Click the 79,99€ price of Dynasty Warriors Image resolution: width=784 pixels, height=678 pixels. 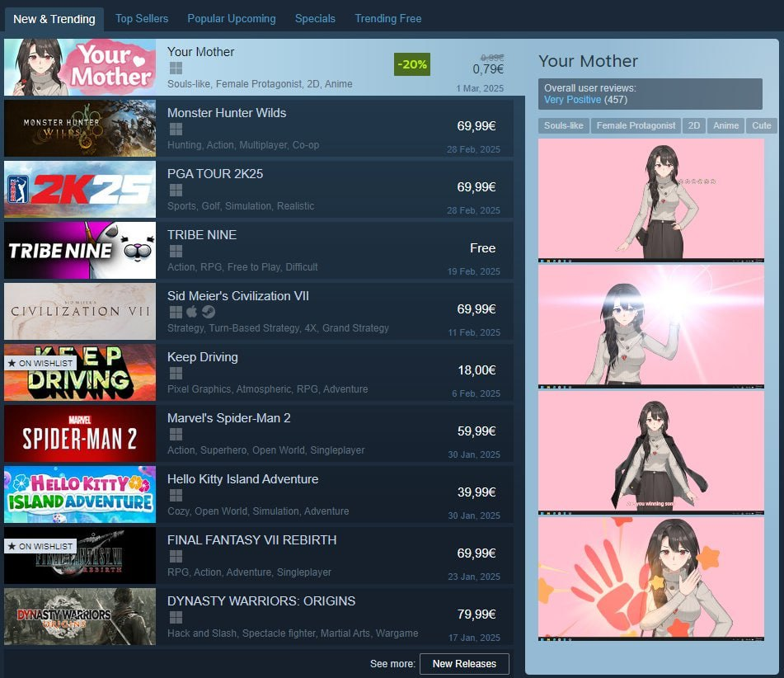pos(477,614)
